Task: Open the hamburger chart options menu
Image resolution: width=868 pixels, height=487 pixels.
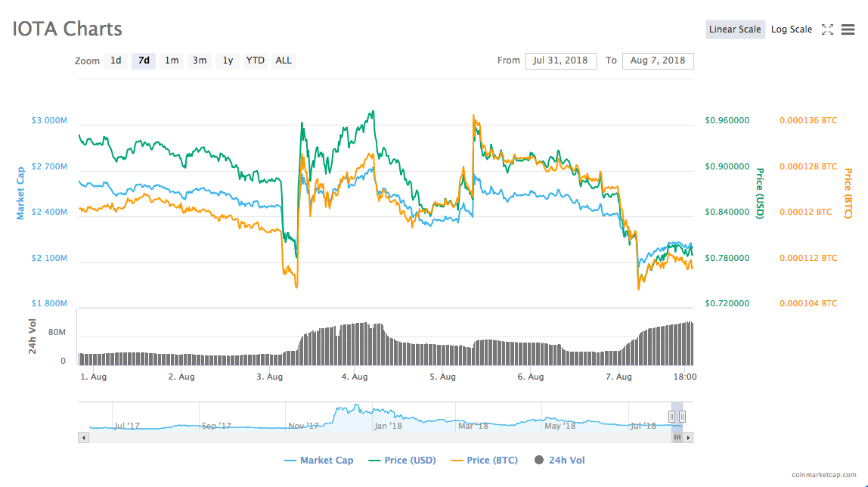Action: [848, 29]
